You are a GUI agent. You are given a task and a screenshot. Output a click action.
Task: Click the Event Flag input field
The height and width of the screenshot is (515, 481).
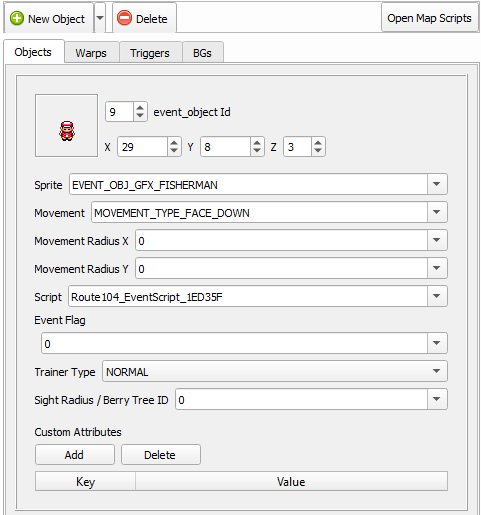pos(234,343)
